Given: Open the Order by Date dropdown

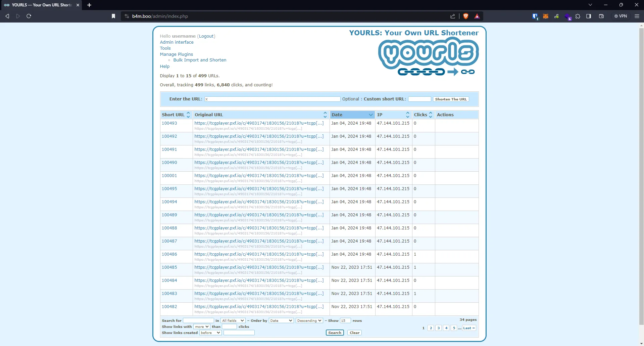Looking at the screenshot, I should pyautogui.click(x=281, y=320).
